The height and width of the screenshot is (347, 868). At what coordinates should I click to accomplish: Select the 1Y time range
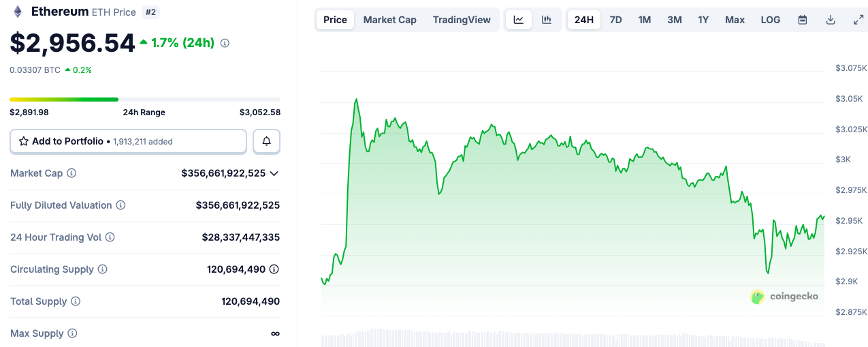[x=703, y=20]
